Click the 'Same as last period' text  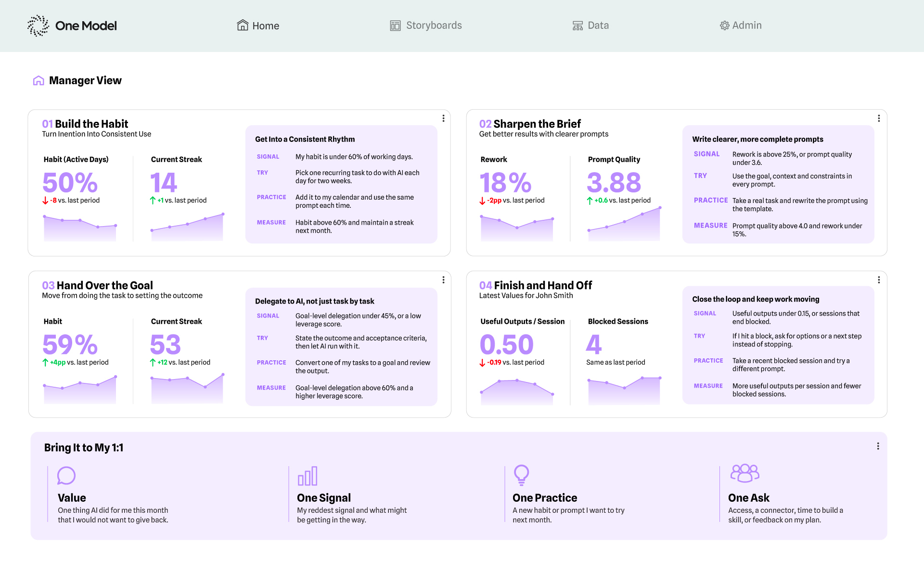tap(616, 362)
